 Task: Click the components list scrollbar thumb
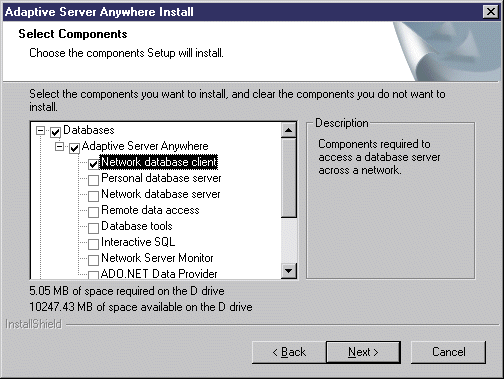(289, 178)
